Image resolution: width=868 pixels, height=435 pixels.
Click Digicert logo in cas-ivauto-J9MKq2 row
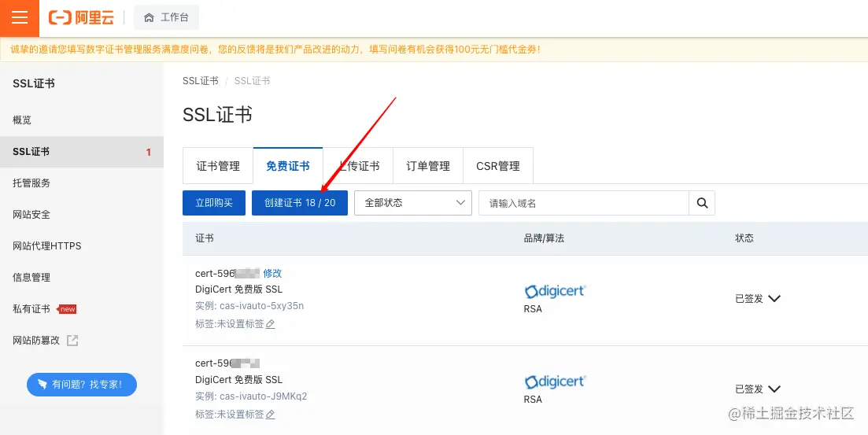[555, 382]
